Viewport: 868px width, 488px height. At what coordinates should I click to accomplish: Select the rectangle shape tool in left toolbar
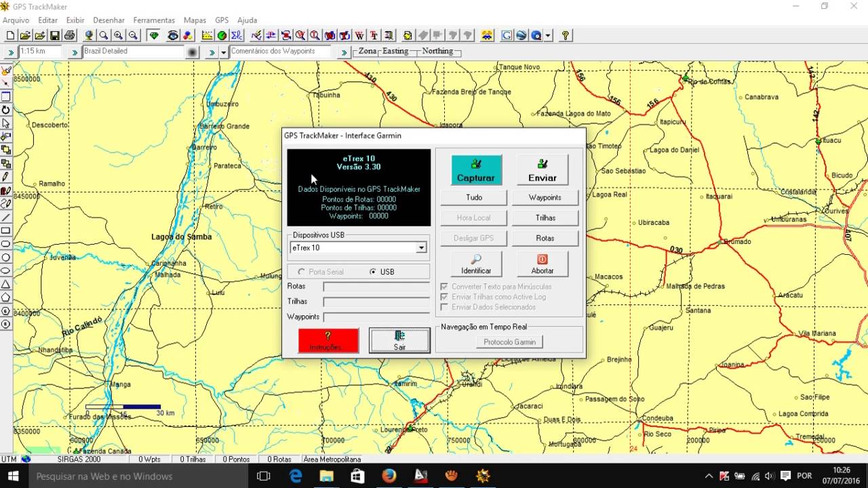[x=6, y=230]
